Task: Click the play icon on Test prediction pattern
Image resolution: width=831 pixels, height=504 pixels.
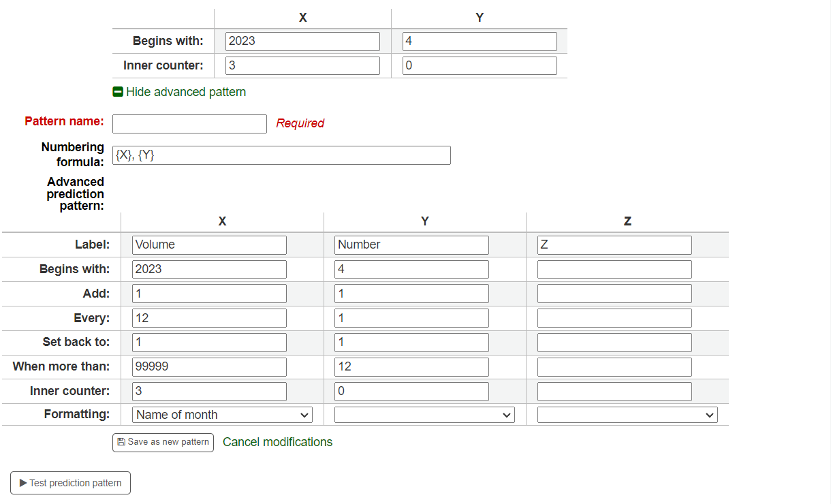Action: (x=22, y=483)
